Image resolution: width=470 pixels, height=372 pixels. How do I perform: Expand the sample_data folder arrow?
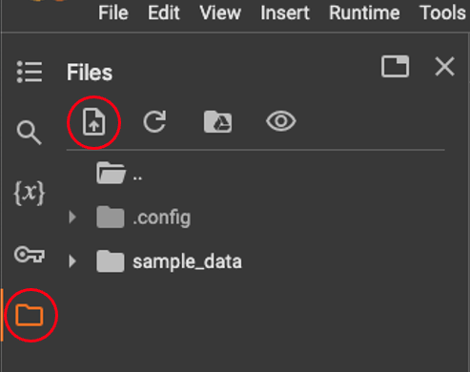72,261
